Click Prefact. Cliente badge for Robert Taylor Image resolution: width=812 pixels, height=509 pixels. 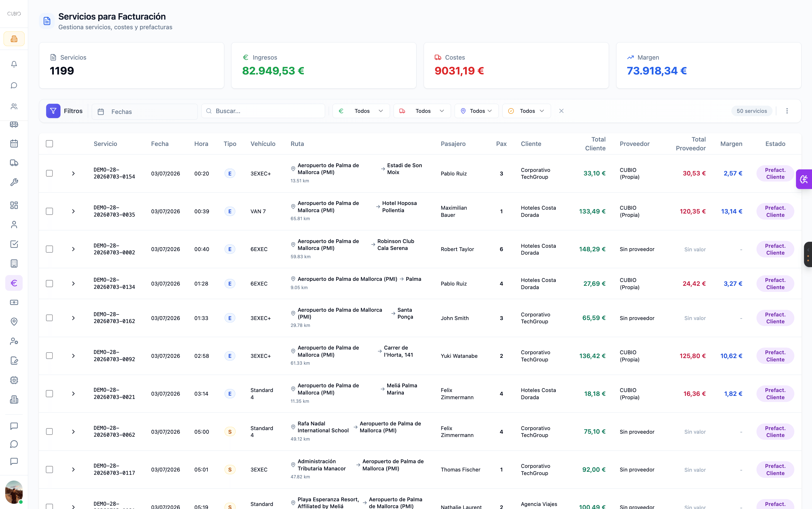775,249
